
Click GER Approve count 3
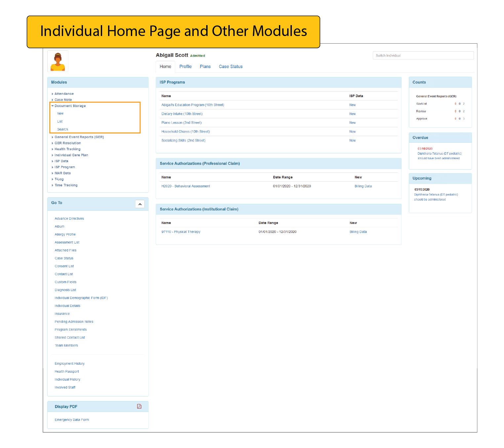tap(464, 119)
